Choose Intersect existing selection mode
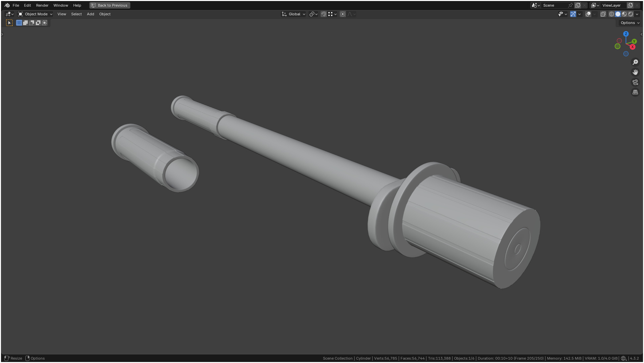The height and width of the screenshot is (363, 644). 44,23
